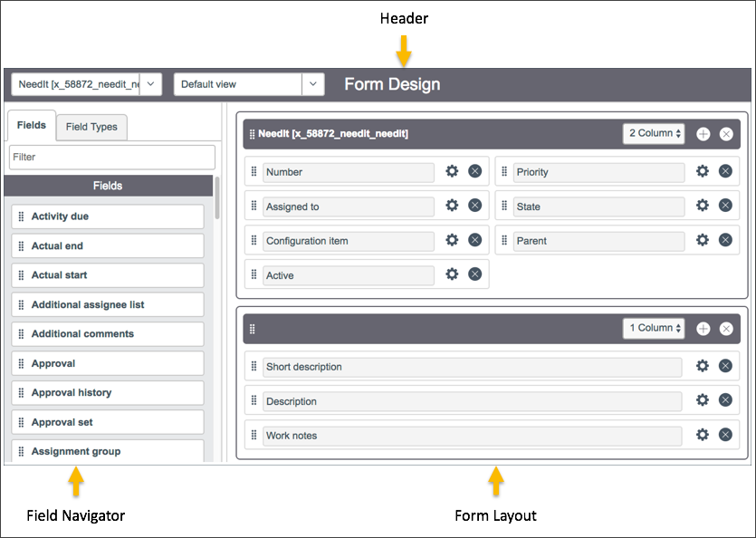
Task: Open settings gear for the Work notes field
Action: pyautogui.click(x=701, y=435)
